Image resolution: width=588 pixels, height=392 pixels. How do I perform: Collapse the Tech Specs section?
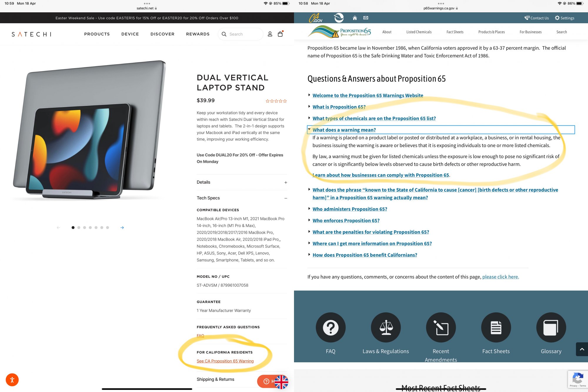[242, 198]
